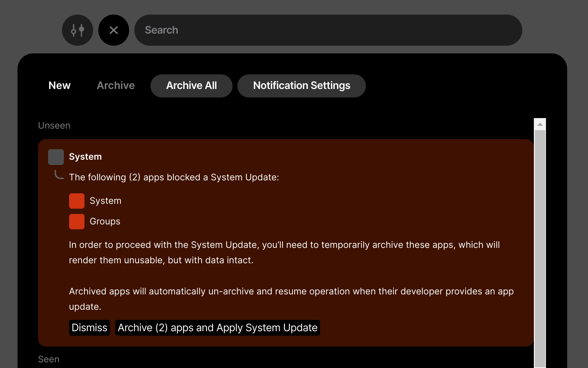This screenshot has width=588, height=368.
Task: Open the filter controls beside the search bar
Action: pos(78,30)
